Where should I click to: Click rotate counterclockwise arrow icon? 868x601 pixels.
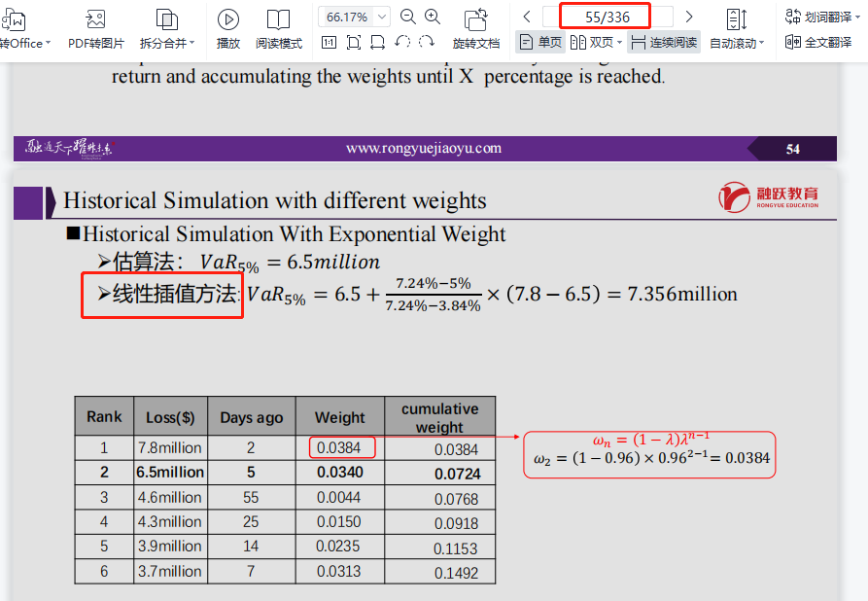click(401, 42)
